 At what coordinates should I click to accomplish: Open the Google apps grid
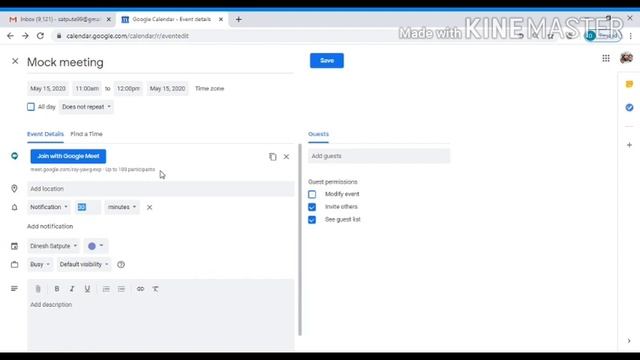coord(606,58)
